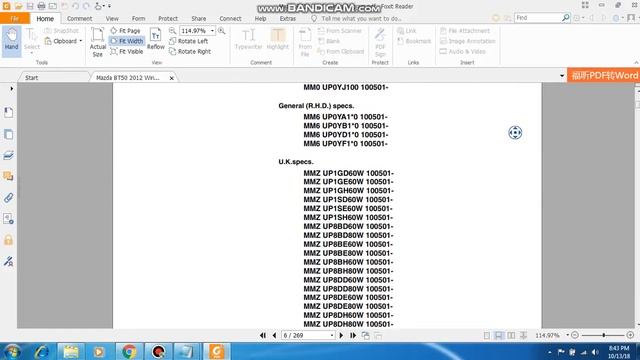The height and width of the screenshot is (360, 640).
Task: Select the Highlight tool
Action: pyautogui.click(x=278, y=39)
